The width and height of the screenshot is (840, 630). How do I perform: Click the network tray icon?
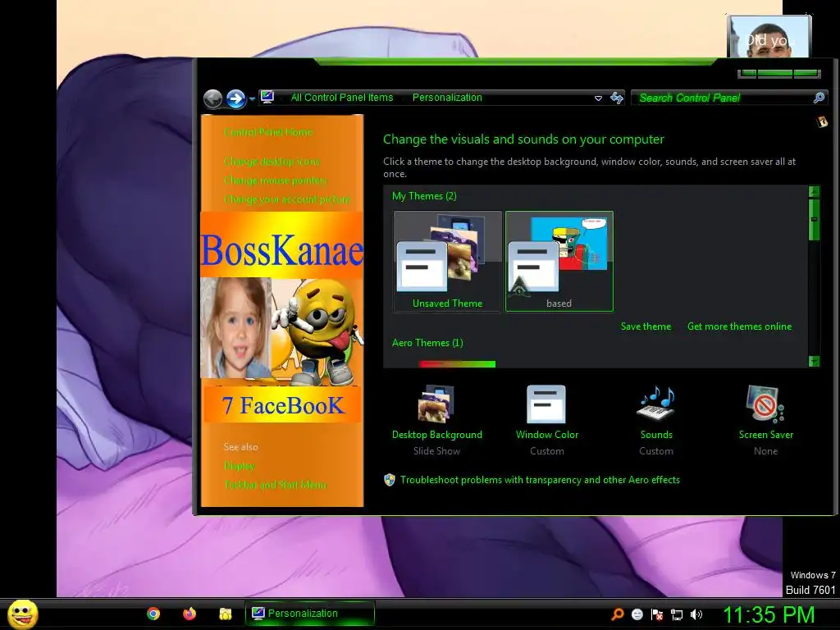click(677, 614)
